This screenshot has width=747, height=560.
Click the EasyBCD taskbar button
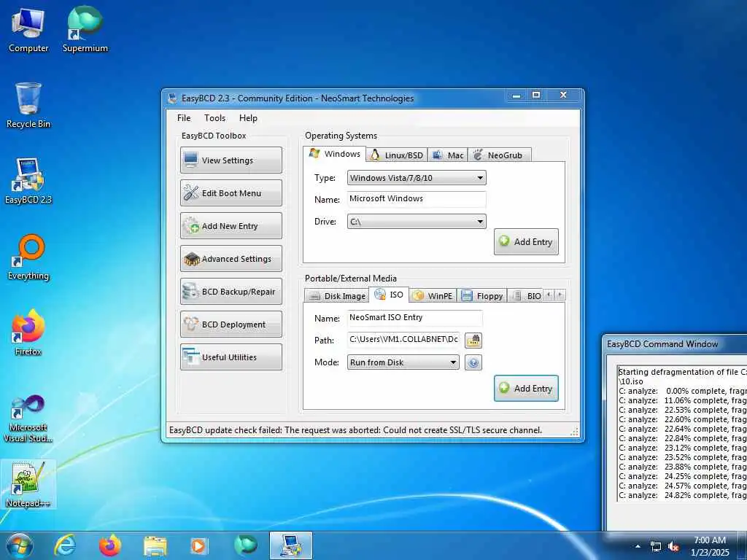(290, 545)
